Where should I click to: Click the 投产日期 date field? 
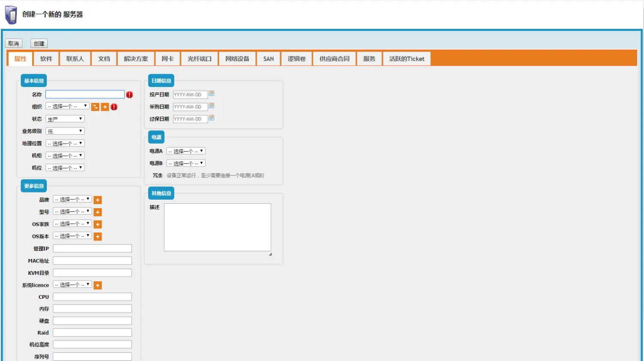(x=190, y=95)
